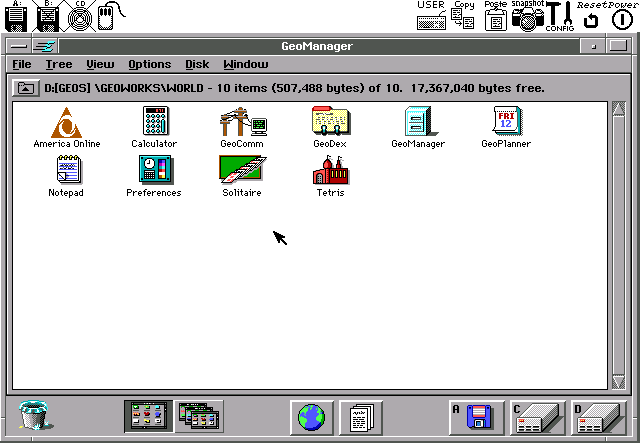
Task: Click the emulator mouse icon
Action: point(110,16)
